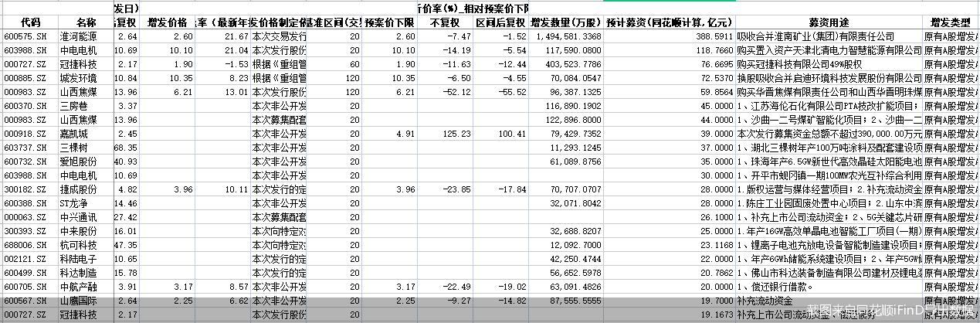The height and width of the screenshot is (323, 980).
Task: Click the 淮河能源 name cell
Action: pos(78,36)
